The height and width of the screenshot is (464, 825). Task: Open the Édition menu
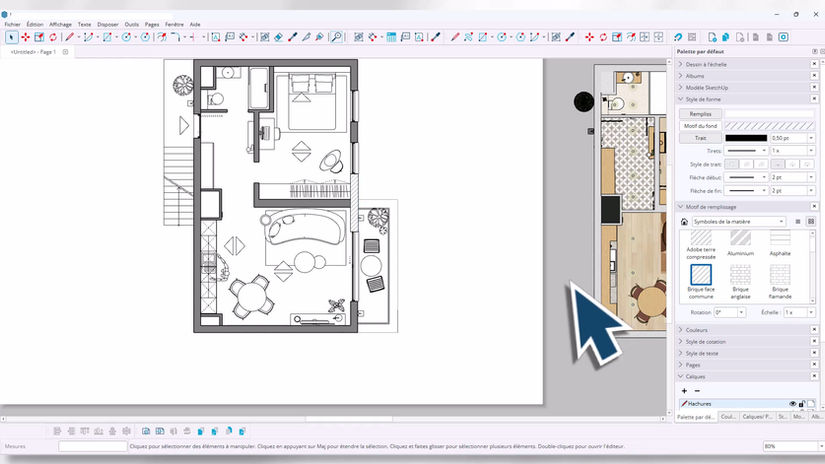(35, 24)
